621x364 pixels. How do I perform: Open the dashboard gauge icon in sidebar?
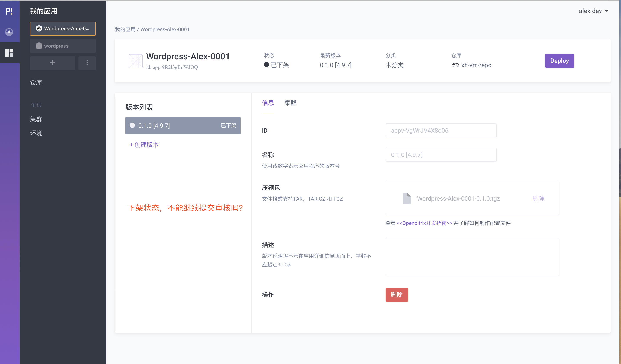pyautogui.click(x=9, y=32)
